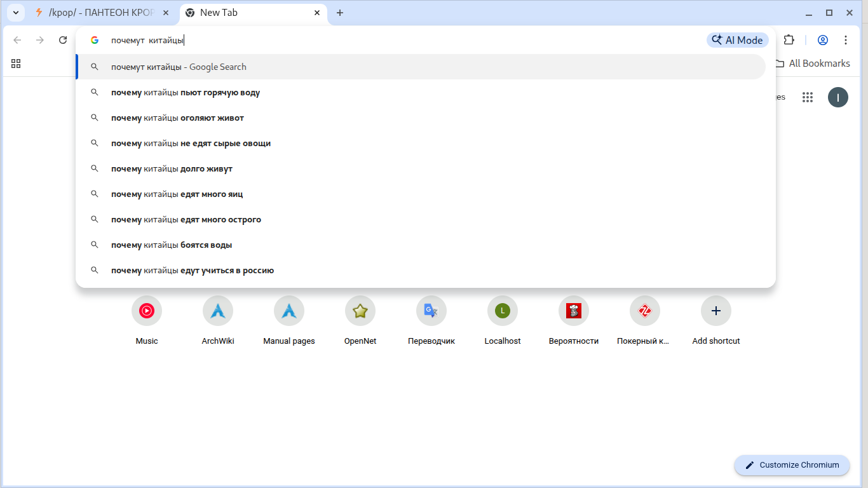Open the Покерный shortcut icon

click(645, 311)
